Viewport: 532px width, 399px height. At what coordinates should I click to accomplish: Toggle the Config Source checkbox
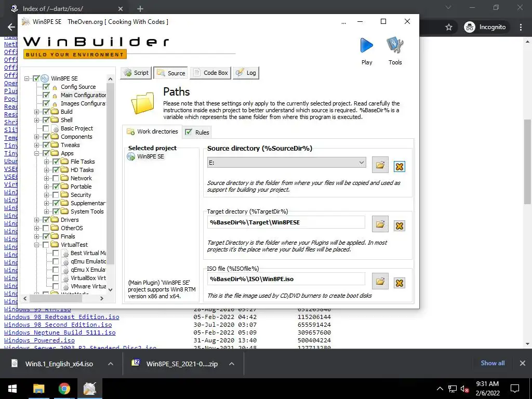[46, 87]
